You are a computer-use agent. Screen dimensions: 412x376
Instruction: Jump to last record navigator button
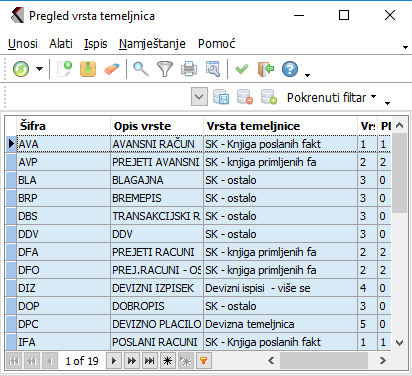click(150, 361)
